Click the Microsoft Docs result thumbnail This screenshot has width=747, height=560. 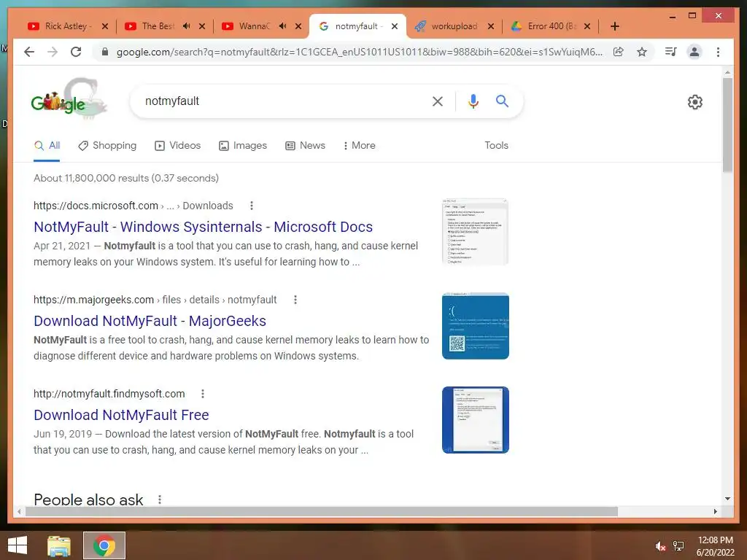point(476,232)
